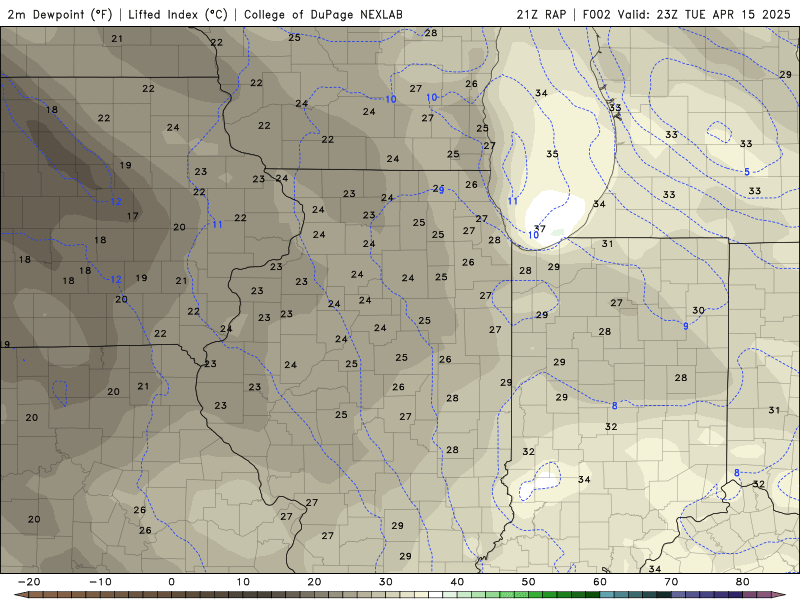Click the colorbar tick label 0
Viewport: 800px width, 600px height.
(x=171, y=582)
